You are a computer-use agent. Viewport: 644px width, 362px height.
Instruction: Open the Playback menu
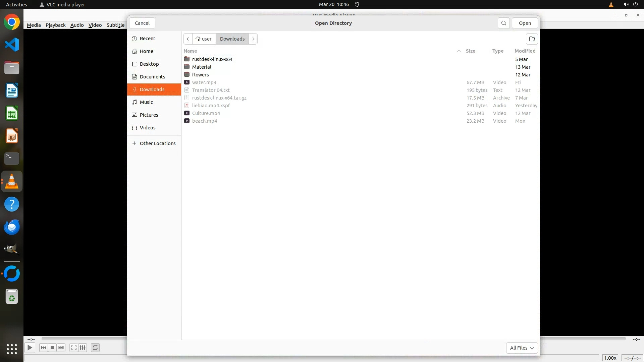coord(55,25)
